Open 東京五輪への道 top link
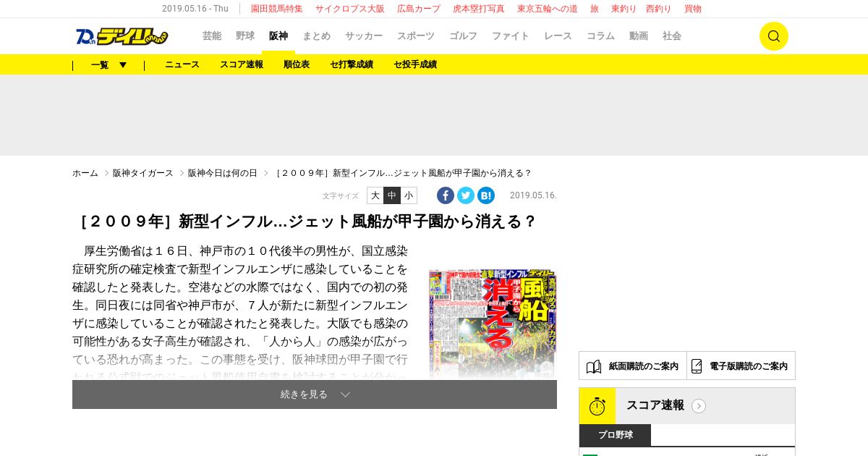The height and width of the screenshot is (456, 868). click(x=548, y=9)
